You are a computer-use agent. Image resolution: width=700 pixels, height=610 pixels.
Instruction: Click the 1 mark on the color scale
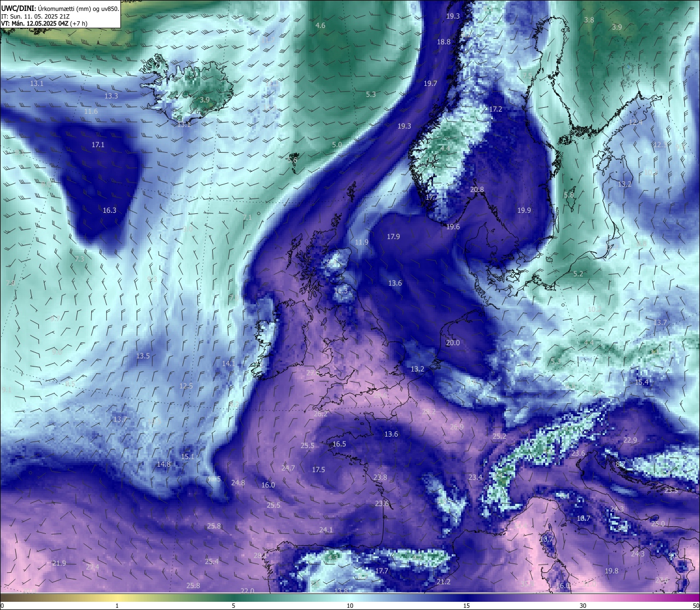point(116,606)
